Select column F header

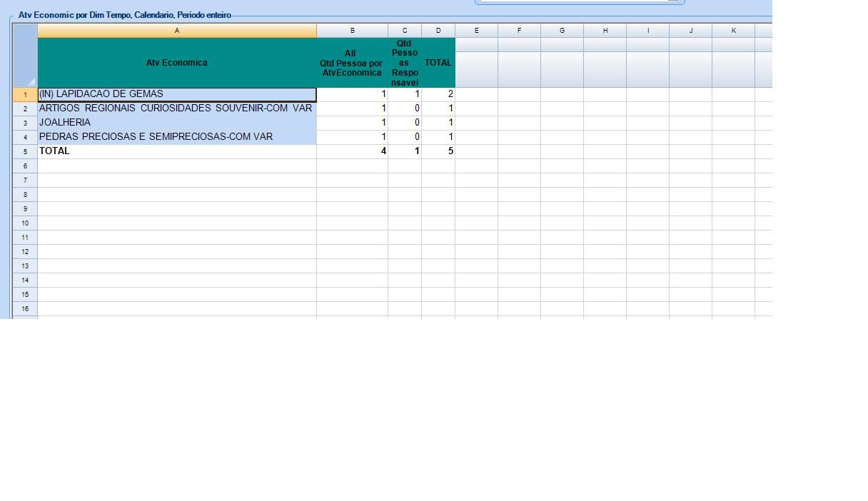pos(520,31)
